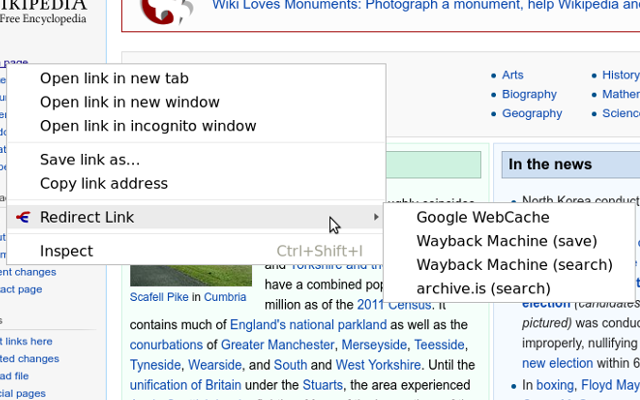Open sidebar 'cial pages' link

tap(23, 393)
